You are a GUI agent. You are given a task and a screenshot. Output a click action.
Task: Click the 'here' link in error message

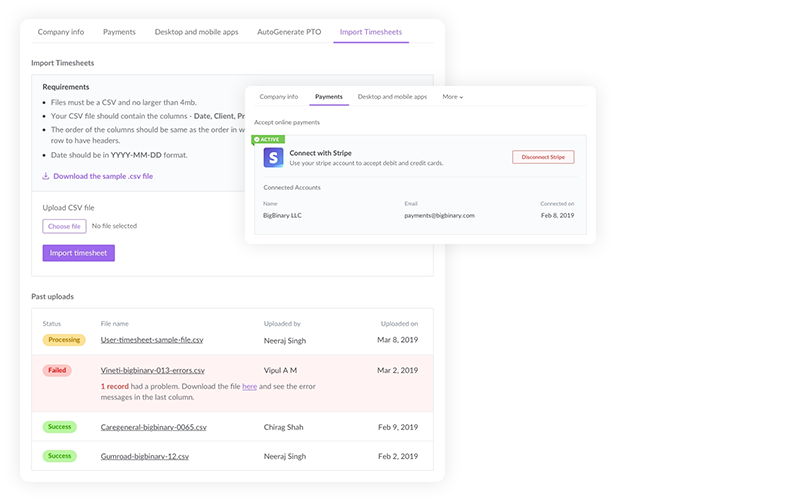pos(249,386)
